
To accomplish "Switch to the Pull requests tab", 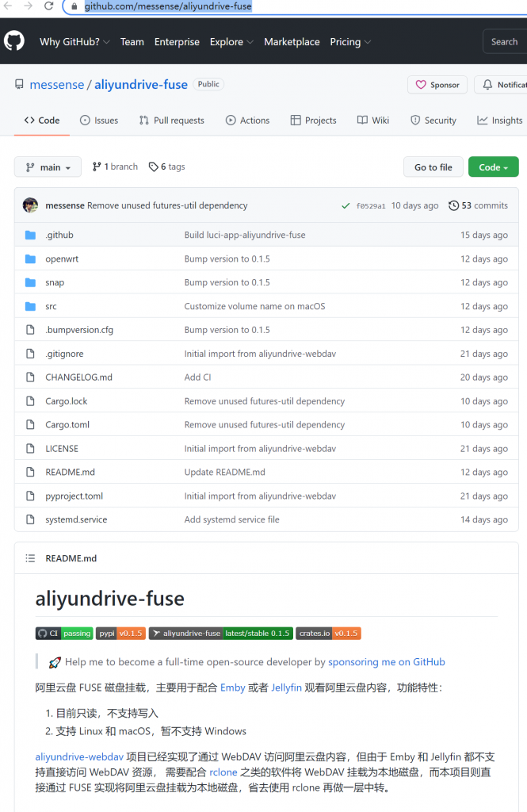I will [172, 121].
